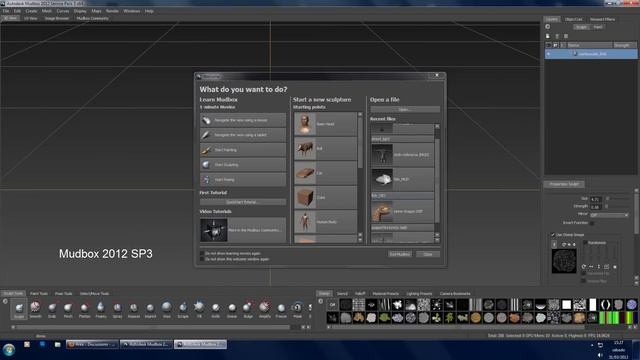Pick the Cube starting mesh
The height and width of the screenshot is (360, 640).
325,197
